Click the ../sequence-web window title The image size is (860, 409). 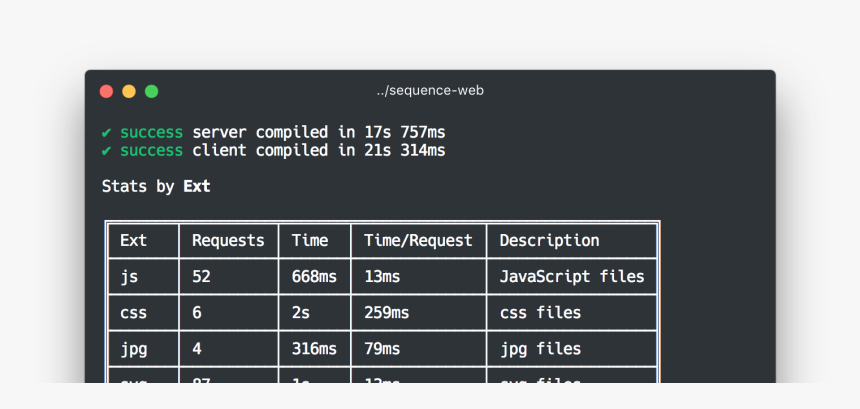click(x=430, y=91)
